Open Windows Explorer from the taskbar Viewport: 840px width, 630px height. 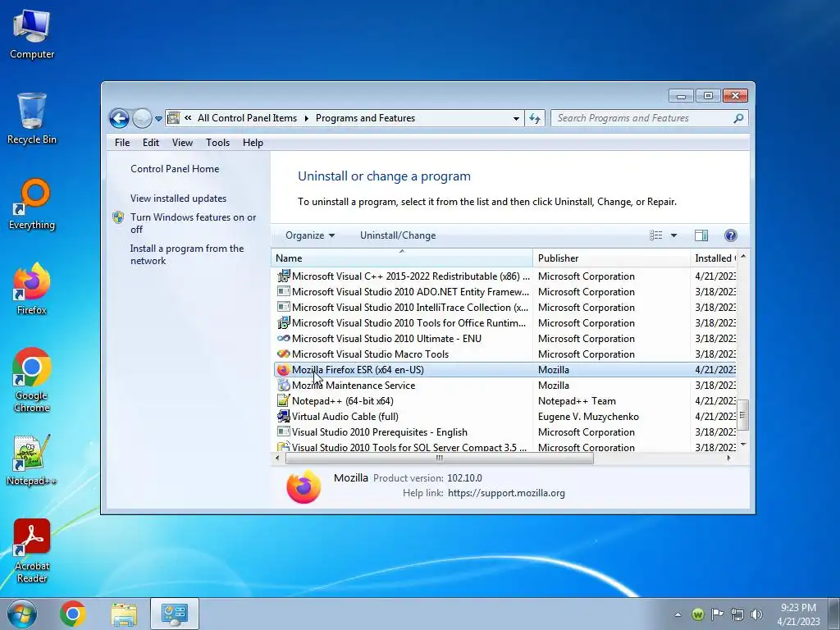point(124,614)
